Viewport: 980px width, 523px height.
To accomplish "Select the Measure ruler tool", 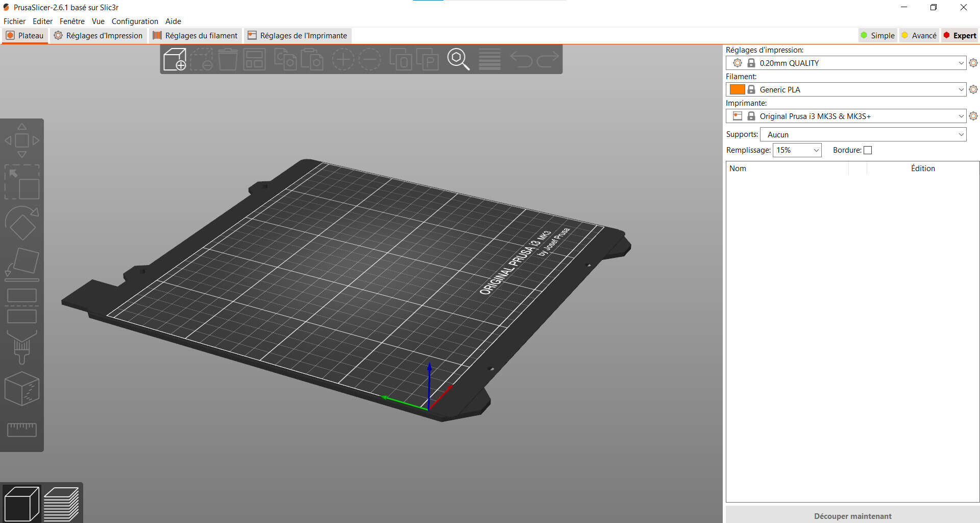I will point(22,430).
